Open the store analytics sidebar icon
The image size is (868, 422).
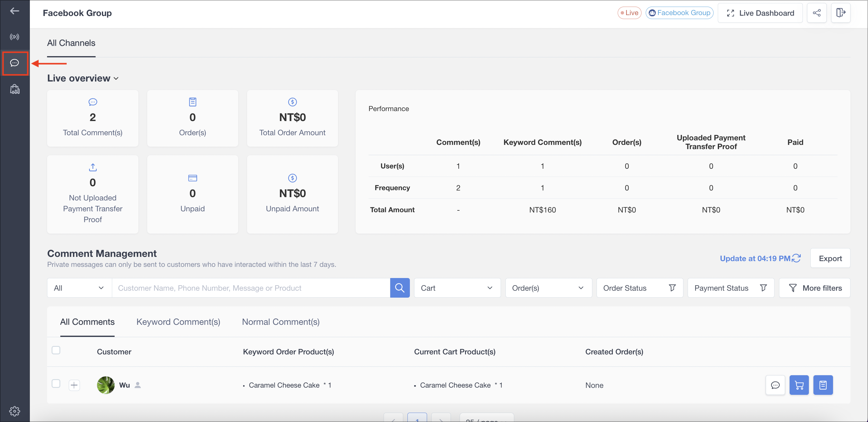pyautogui.click(x=14, y=89)
